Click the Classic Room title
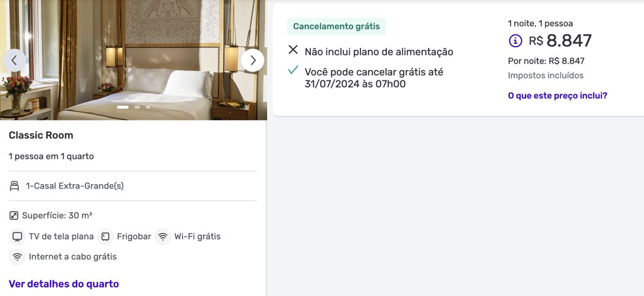This screenshot has height=296, width=644. (41, 136)
